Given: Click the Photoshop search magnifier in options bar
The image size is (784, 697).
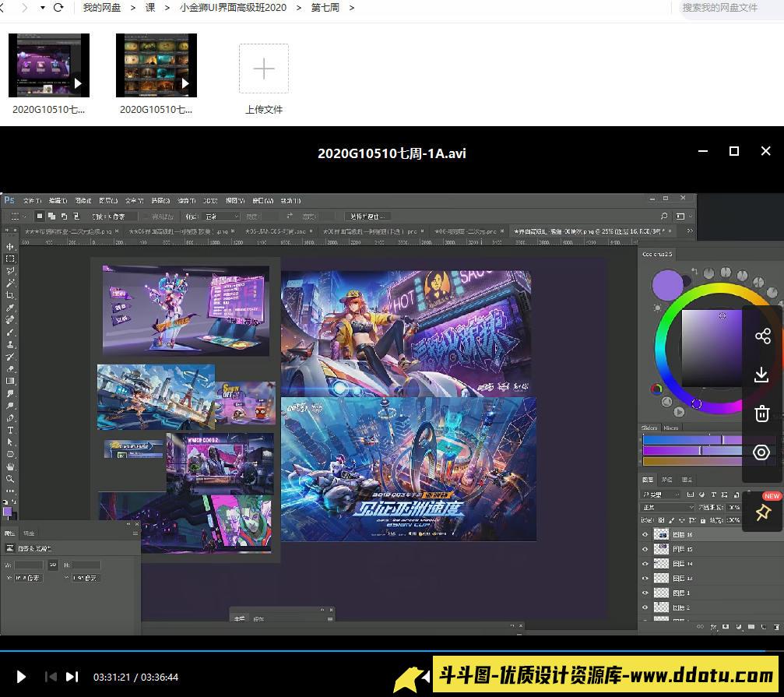Looking at the screenshot, I should pyautogui.click(x=664, y=216).
